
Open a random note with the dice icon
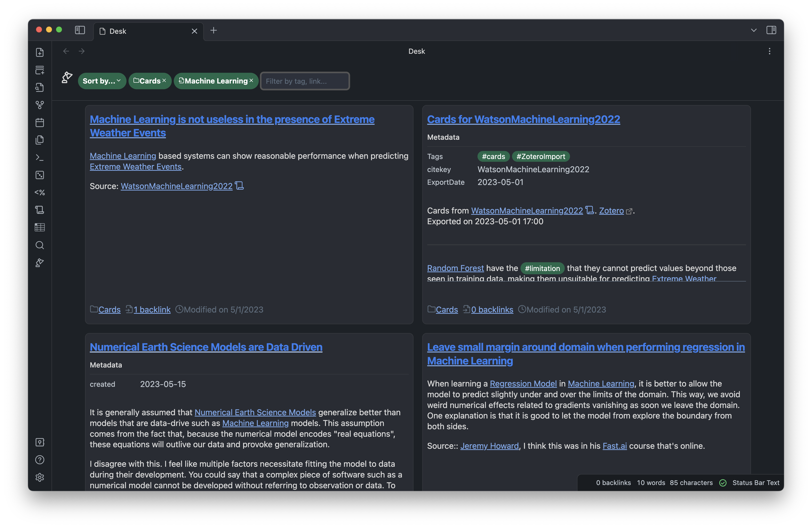40,175
